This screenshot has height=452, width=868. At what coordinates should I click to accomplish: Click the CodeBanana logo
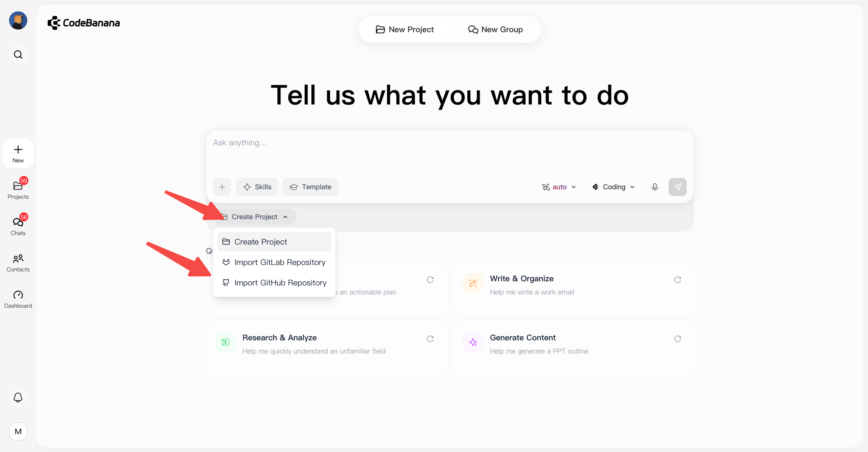click(84, 23)
